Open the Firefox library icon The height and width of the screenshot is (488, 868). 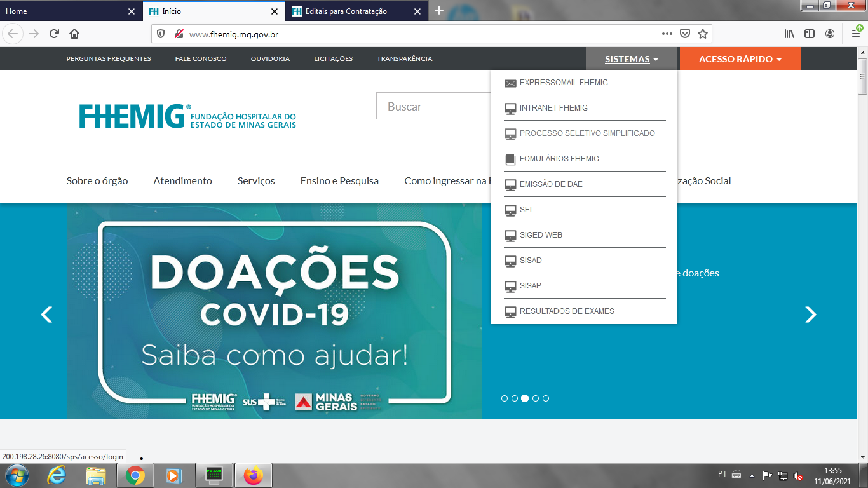click(789, 34)
